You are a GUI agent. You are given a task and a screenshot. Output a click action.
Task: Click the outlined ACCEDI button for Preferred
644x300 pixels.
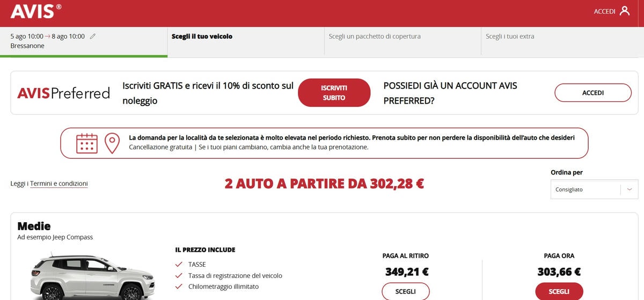[x=593, y=93]
